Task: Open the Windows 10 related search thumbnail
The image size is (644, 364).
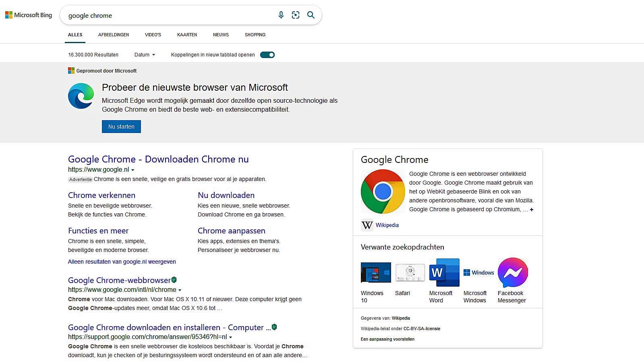Action: coord(376,272)
